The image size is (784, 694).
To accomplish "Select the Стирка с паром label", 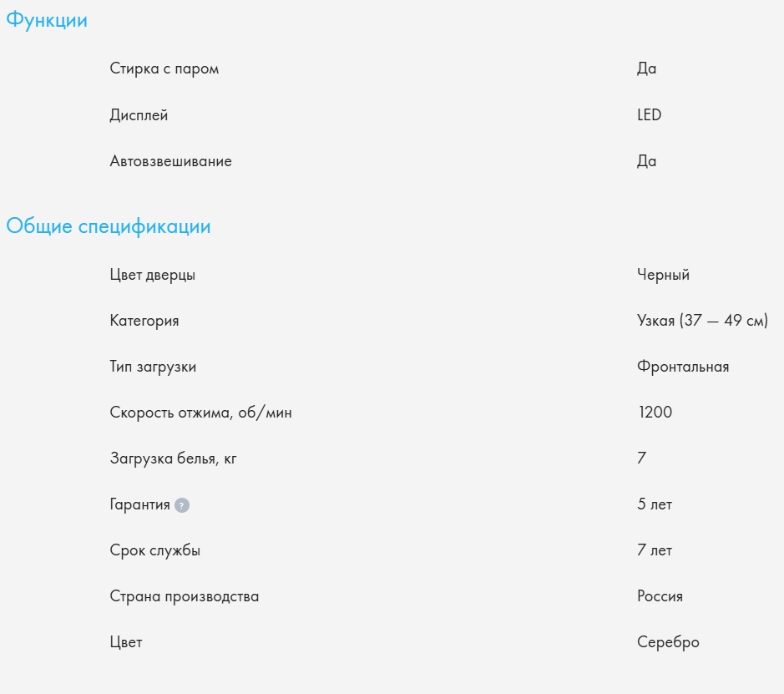I will pos(164,68).
